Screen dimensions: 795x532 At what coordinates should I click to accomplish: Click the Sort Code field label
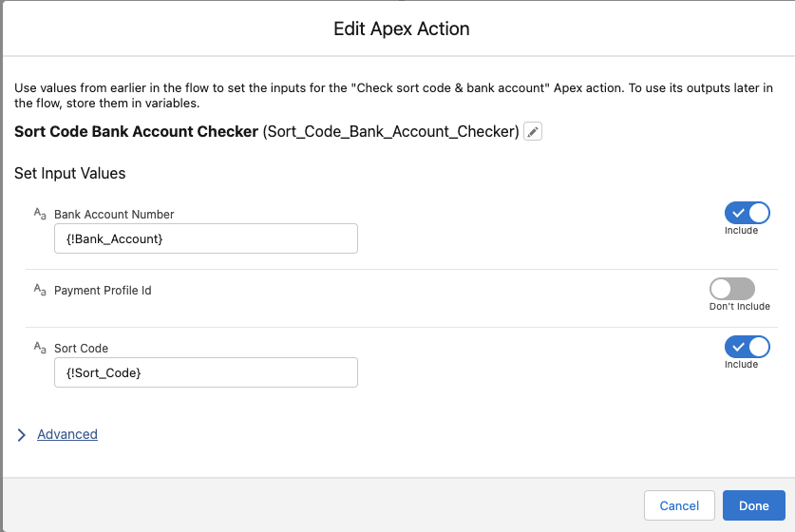point(81,349)
